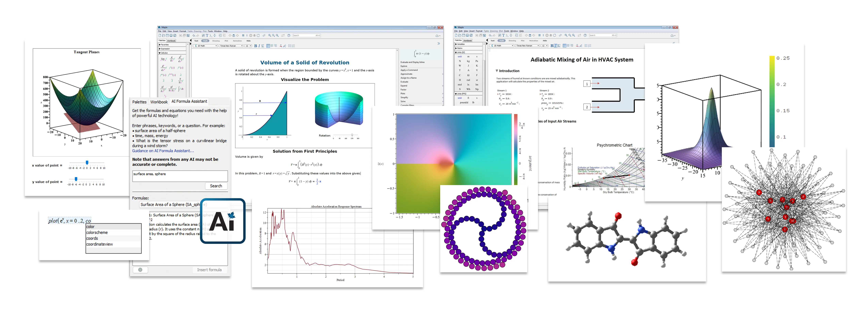
Task: Collapse Calculus palette
Action: point(172,53)
